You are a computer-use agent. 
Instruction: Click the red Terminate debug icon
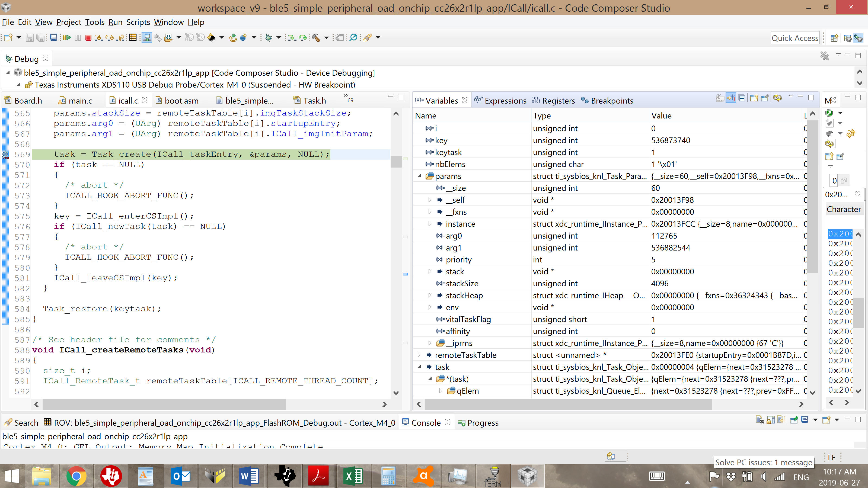pyautogui.click(x=88, y=37)
